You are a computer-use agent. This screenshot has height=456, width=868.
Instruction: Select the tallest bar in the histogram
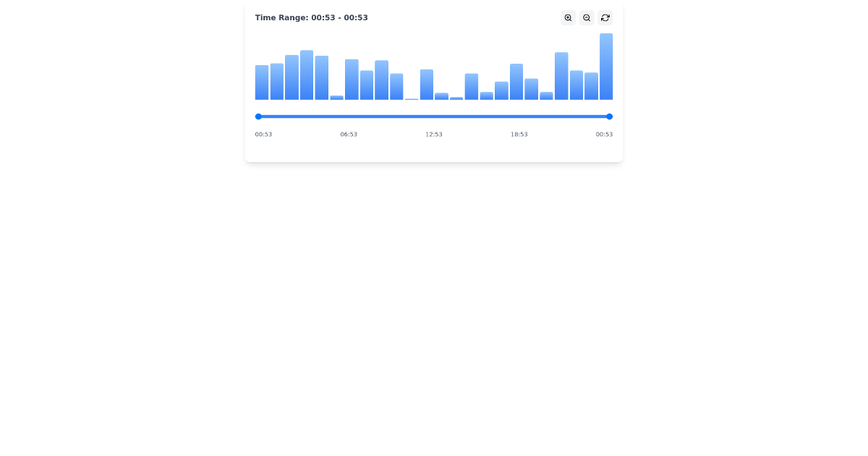(x=608, y=65)
